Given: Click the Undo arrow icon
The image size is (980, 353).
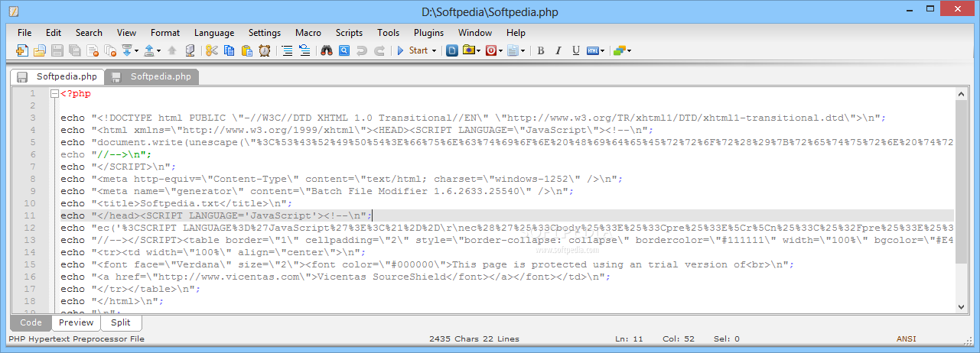Looking at the screenshot, I should (x=362, y=50).
